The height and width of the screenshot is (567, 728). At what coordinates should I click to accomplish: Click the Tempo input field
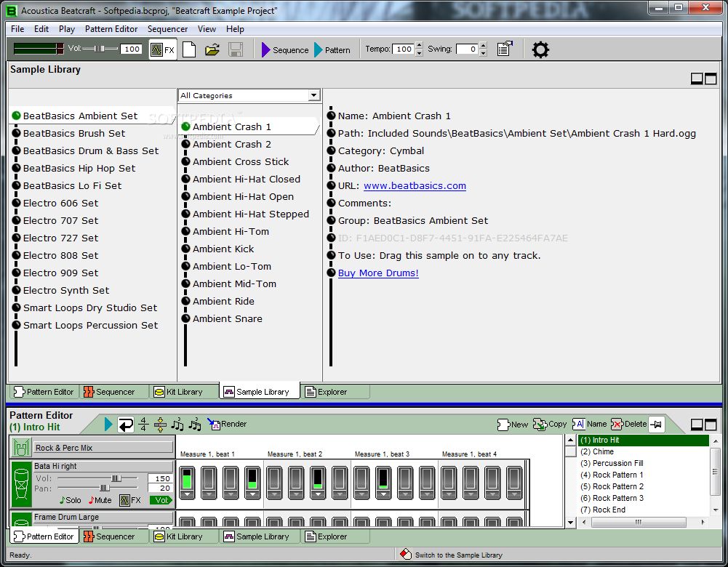pos(403,49)
